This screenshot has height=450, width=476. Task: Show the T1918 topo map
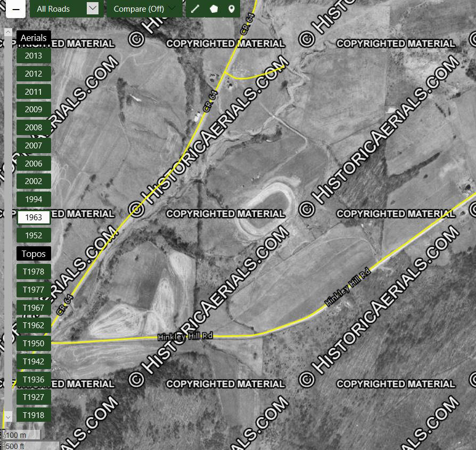(34, 415)
